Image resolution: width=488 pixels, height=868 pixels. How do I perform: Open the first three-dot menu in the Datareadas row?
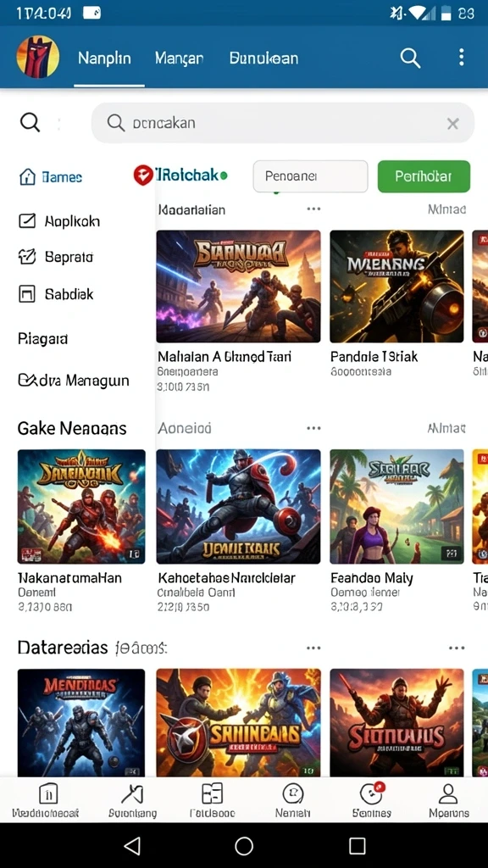click(313, 648)
